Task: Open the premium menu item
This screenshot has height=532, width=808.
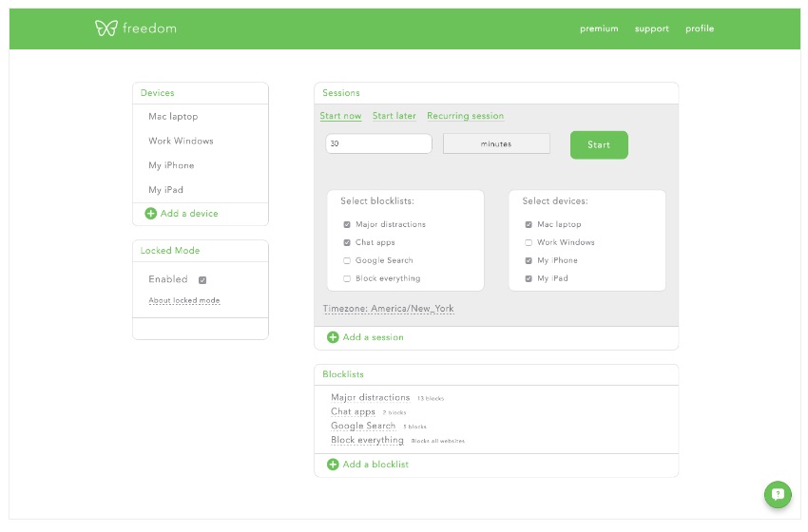Action: tap(599, 28)
